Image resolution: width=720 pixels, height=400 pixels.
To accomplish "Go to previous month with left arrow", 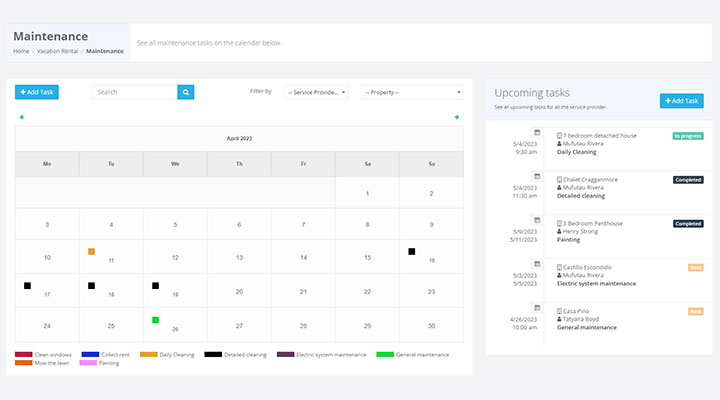I will tap(22, 117).
